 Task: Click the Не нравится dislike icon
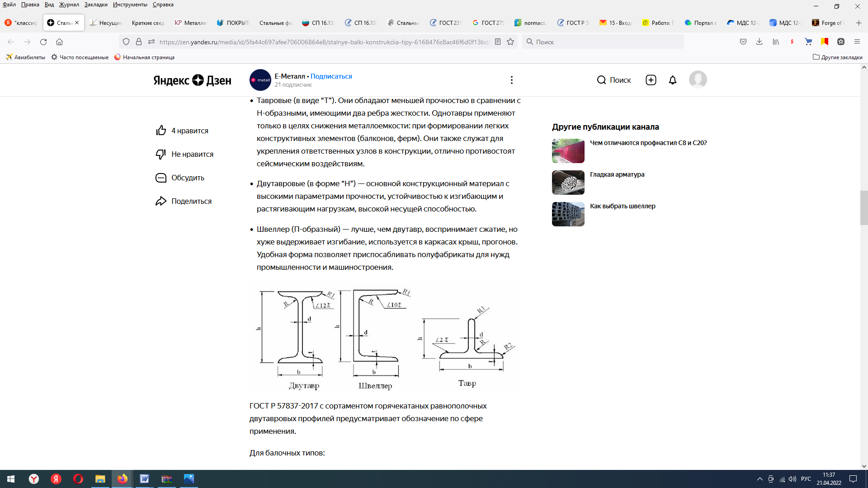[161, 154]
